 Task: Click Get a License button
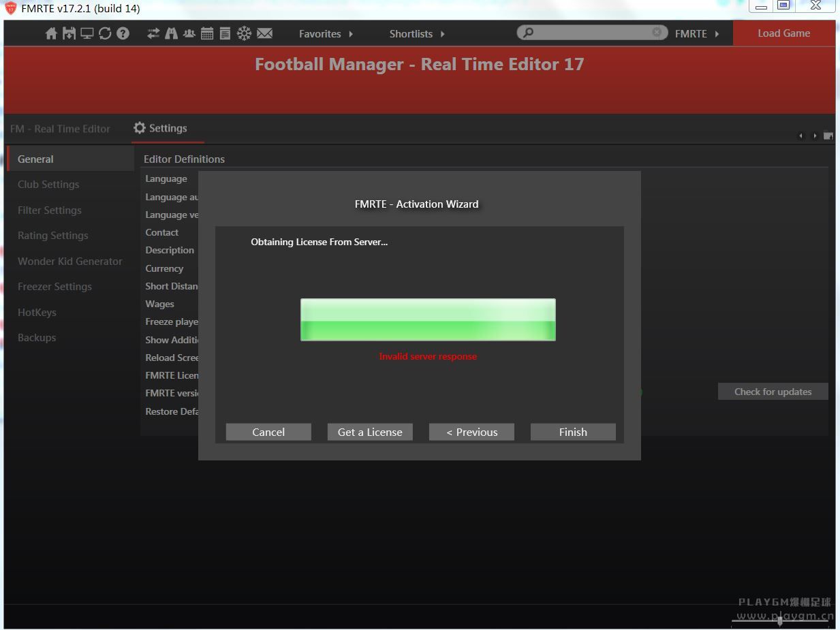[x=370, y=432]
